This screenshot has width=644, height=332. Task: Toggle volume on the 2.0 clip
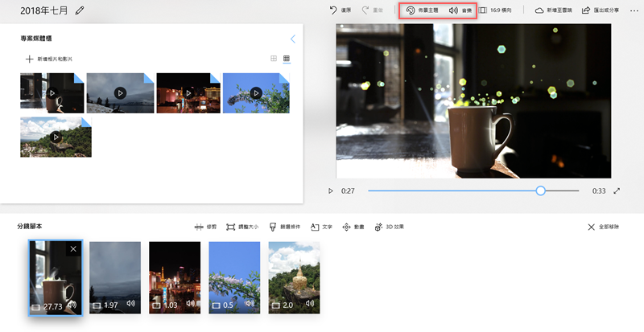(310, 303)
